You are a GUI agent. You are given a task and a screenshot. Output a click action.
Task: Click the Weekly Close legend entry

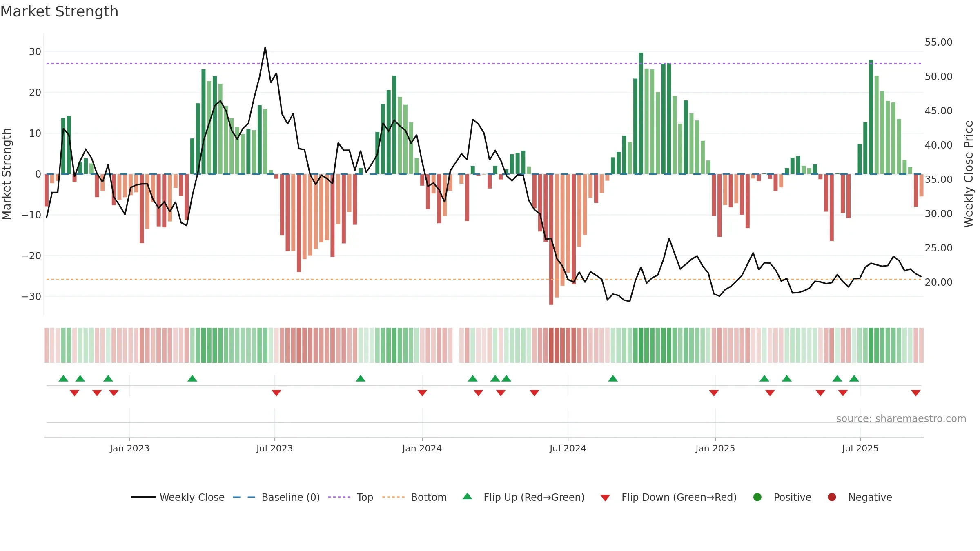(x=178, y=497)
